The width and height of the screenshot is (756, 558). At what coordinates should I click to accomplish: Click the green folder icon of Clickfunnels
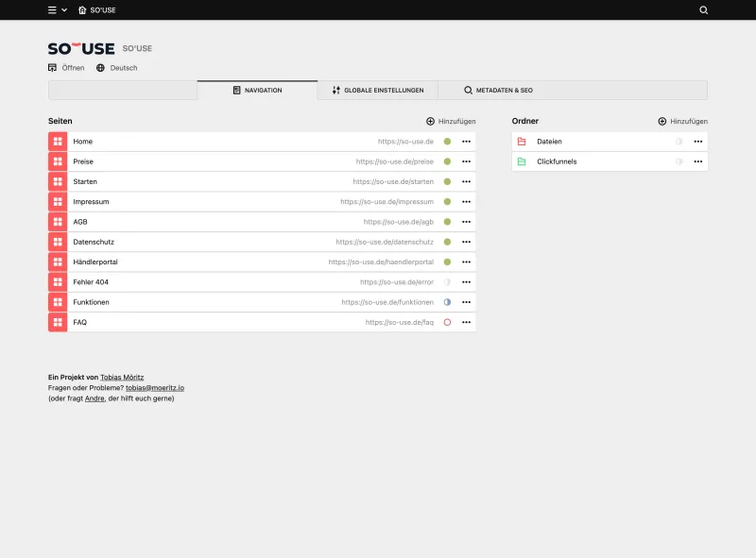coord(525,161)
